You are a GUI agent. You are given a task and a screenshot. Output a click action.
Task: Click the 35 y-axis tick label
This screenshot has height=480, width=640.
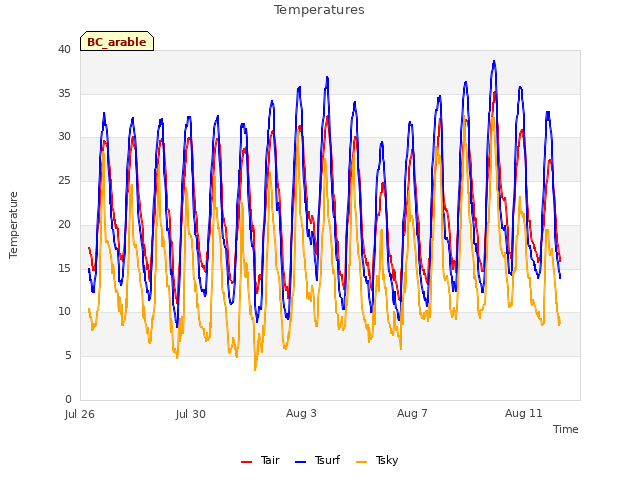[64, 93]
